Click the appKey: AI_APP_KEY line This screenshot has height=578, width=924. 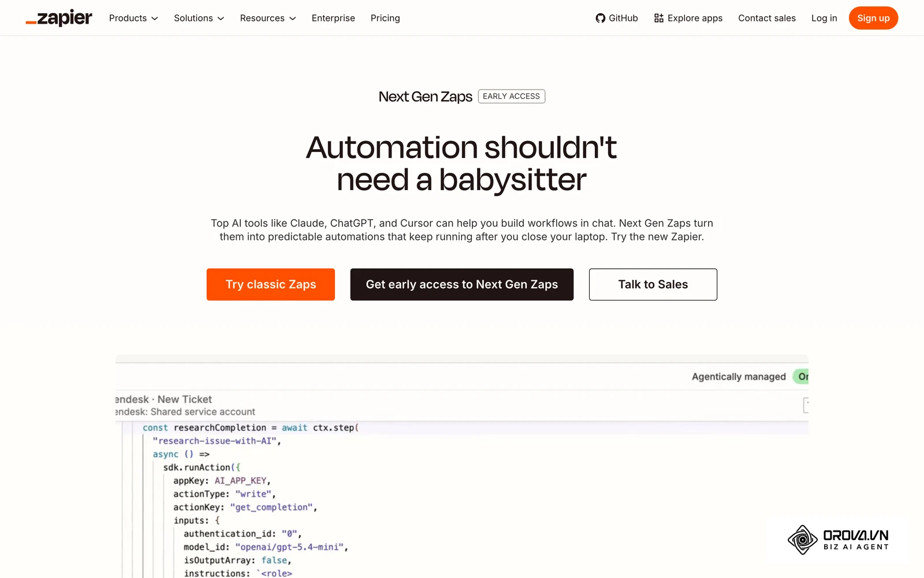tap(222, 481)
